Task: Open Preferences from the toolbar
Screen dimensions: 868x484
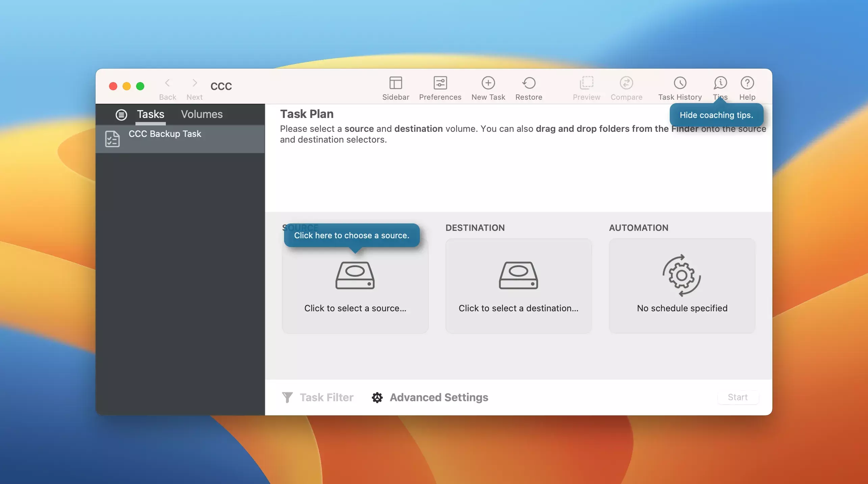Action: click(x=440, y=83)
